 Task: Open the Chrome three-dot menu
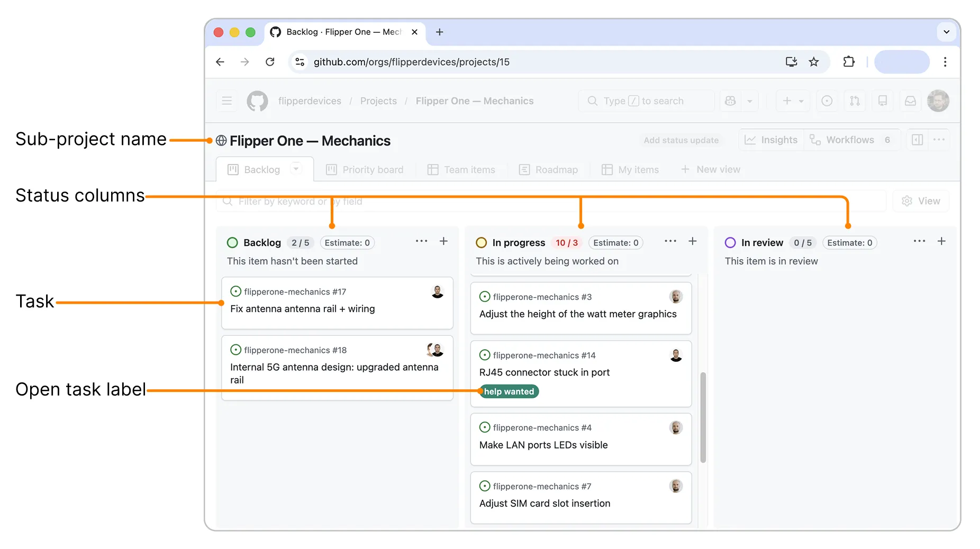coord(945,62)
